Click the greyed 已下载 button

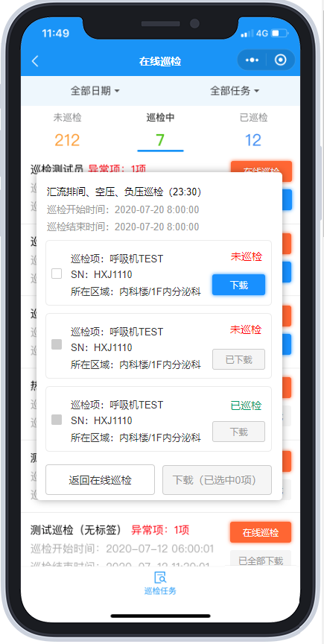click(x=238, y=359)
